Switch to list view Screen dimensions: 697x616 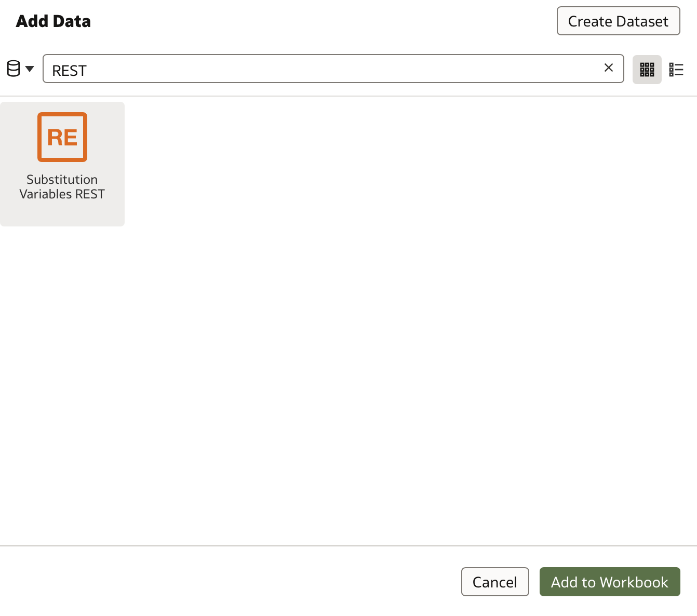tap(676, 70)
